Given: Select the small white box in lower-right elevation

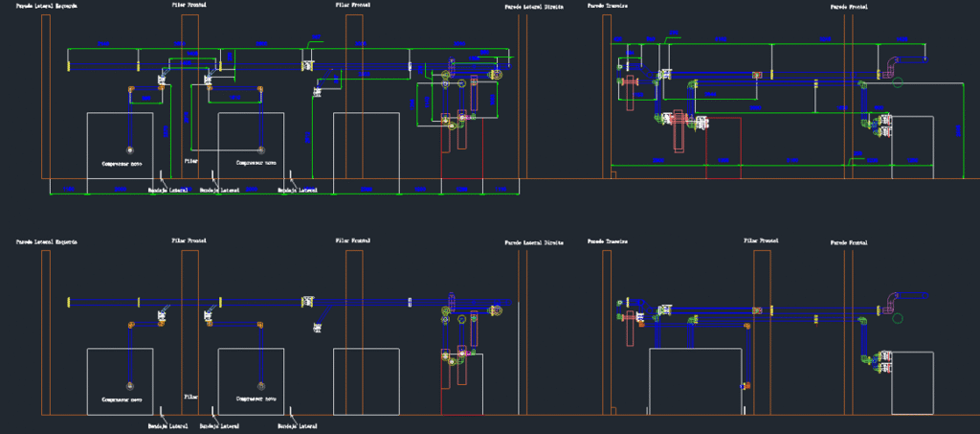Looking at the screenshot, I should click(x=912, y=382).
